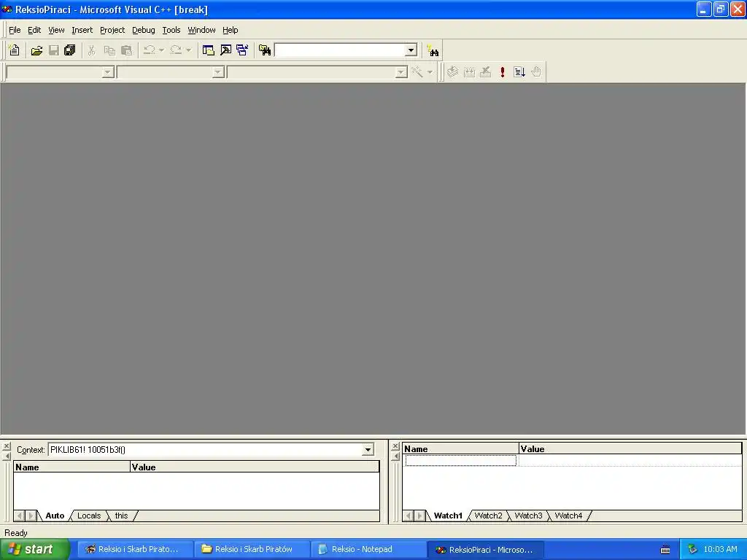Create a new text file

click(x=15, y=50)
